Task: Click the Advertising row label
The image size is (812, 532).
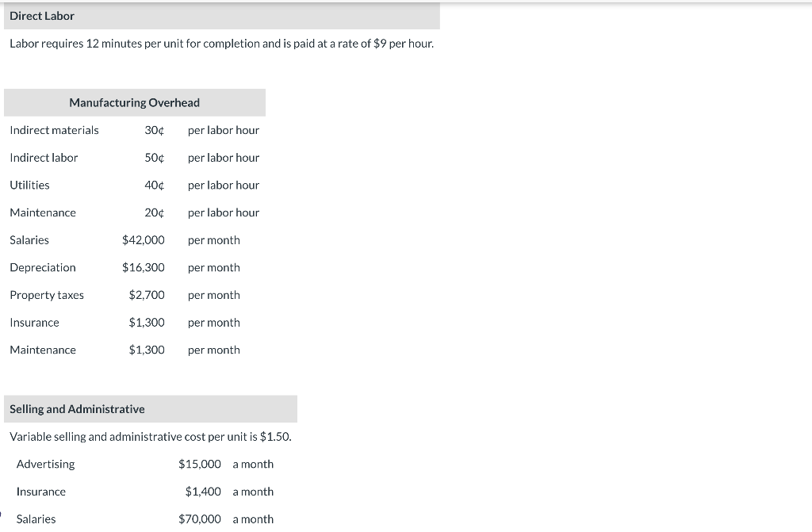Action: (x=45, y=464)
